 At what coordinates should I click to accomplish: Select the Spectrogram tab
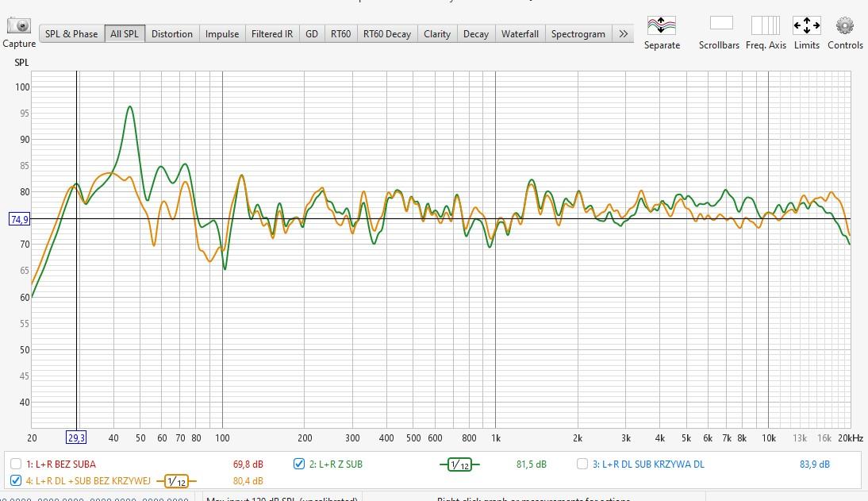coord(578,34)
